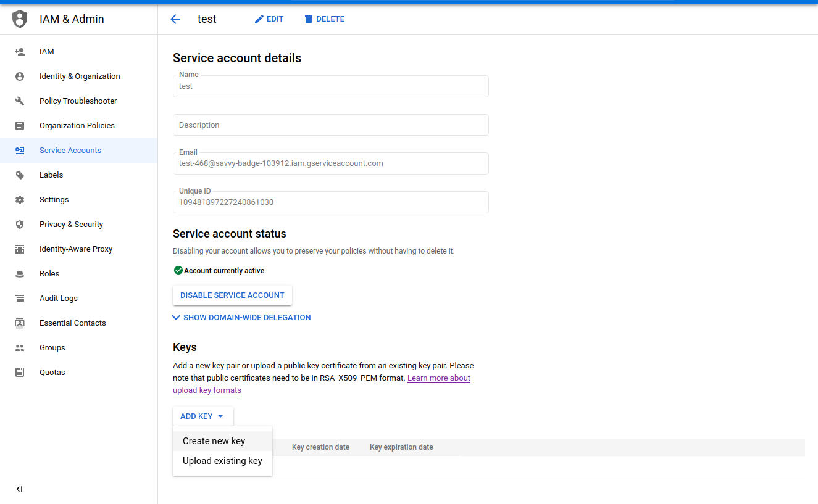Select Create new key option
818x504 pixels.
tap(214, 441)
